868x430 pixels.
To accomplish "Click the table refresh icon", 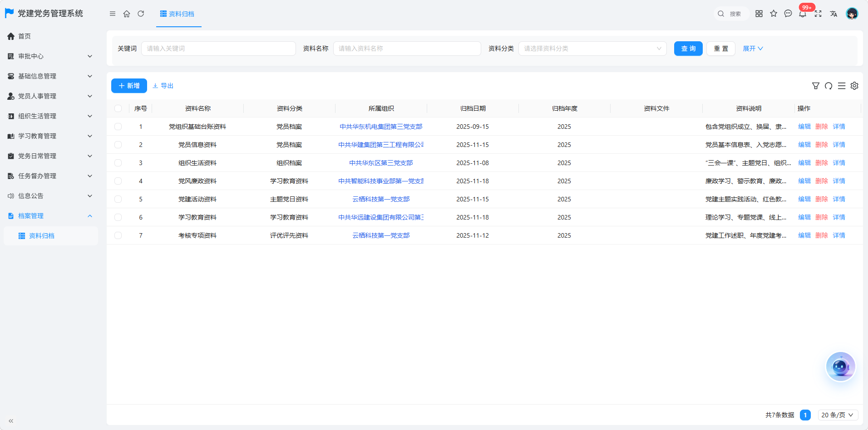I will (x=829, y=86).
